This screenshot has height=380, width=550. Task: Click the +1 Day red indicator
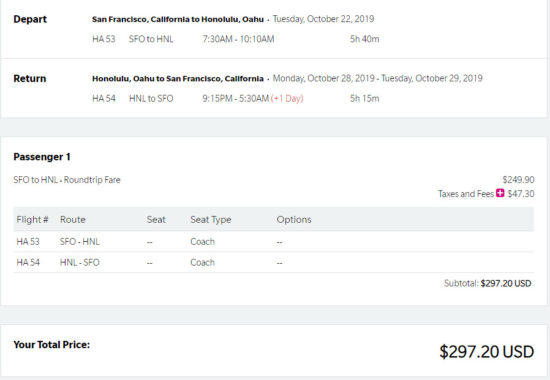click(x=287, y=98)
